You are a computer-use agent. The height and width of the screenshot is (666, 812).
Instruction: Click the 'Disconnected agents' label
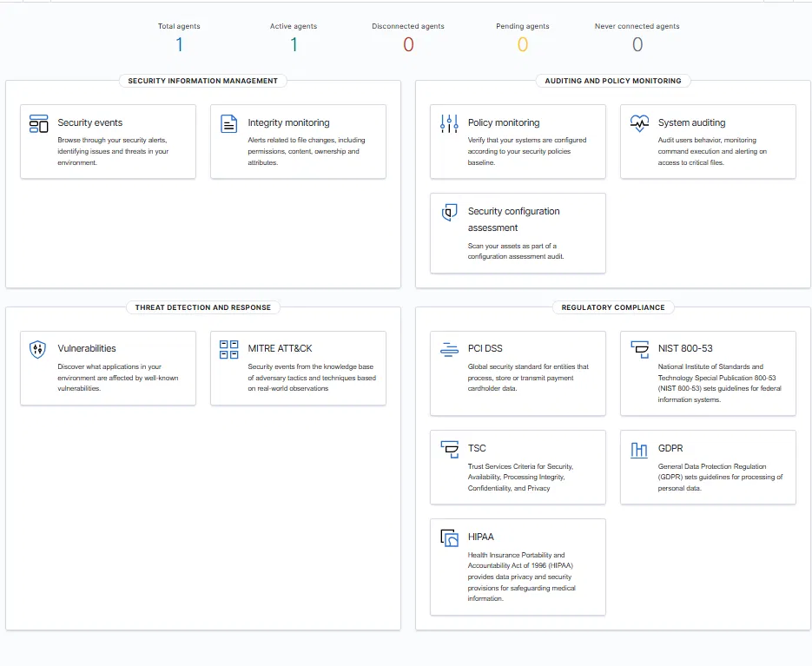click(x=408, y=26)
